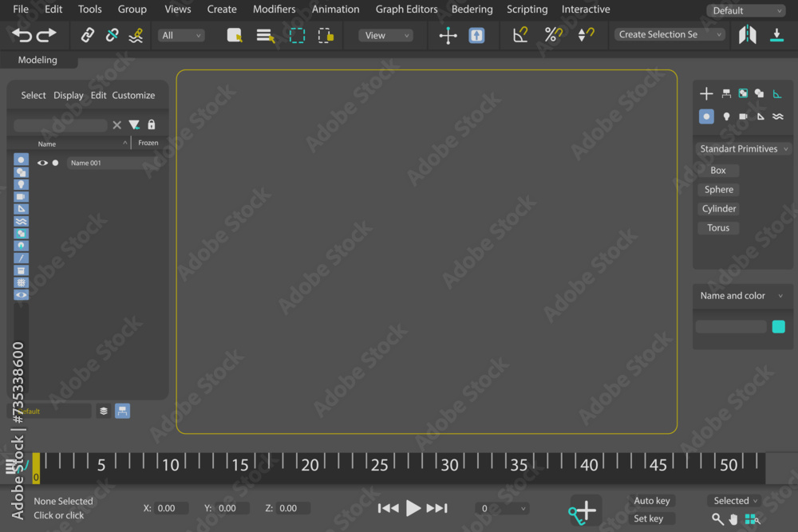Select the Geometry category circle icon
This screenshot has width=798, height=532.
pyautogui.click(x=706, y=116)
